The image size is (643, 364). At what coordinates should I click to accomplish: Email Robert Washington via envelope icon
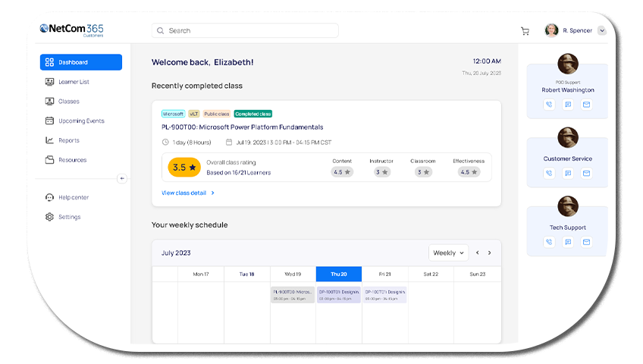pos(586,105)
